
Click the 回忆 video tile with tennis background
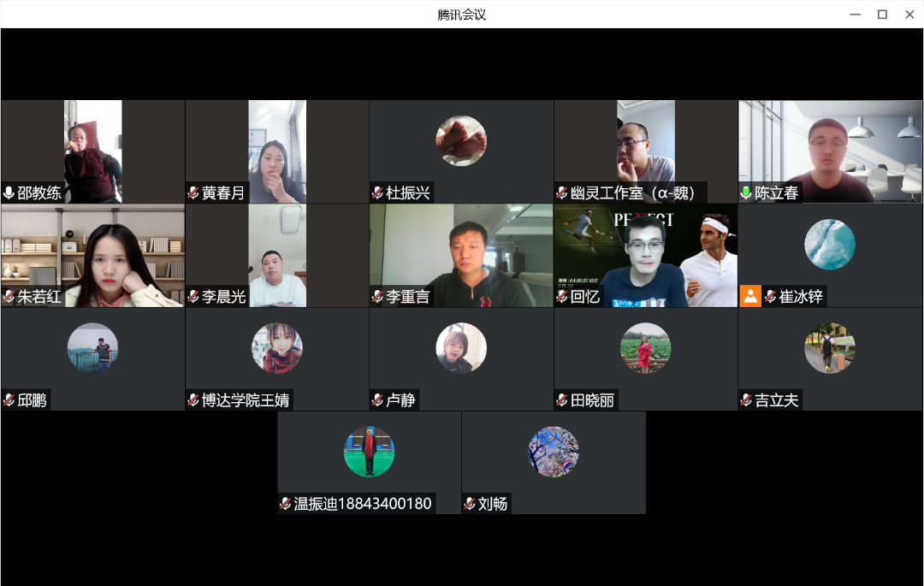point(646,256)
